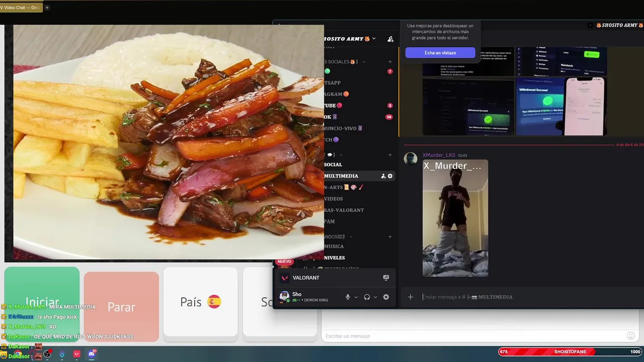Open the SHOSITO ARMY server dropdown menu

coord(374,39)
